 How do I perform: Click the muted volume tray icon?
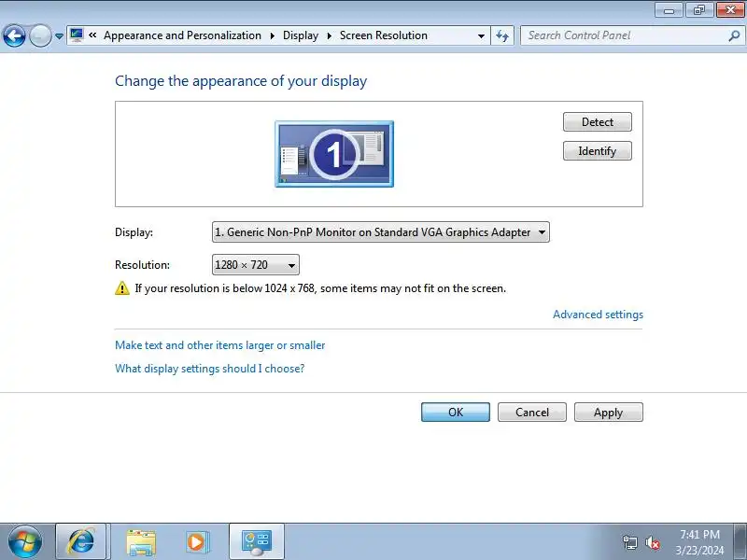click(652, 542)
